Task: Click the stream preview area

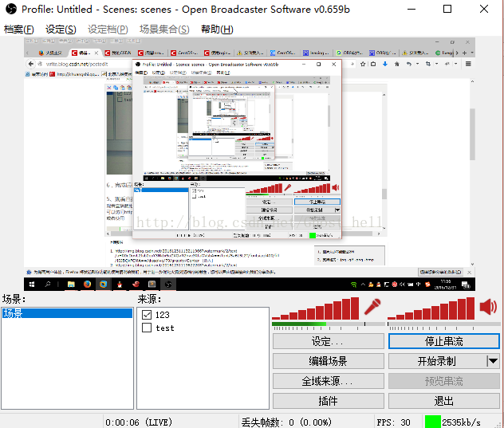Action: (250, 164)
